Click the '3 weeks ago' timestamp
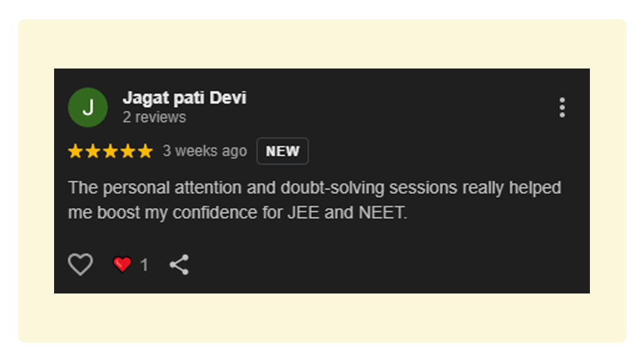 pyautogui.click(x=204, y=151)
